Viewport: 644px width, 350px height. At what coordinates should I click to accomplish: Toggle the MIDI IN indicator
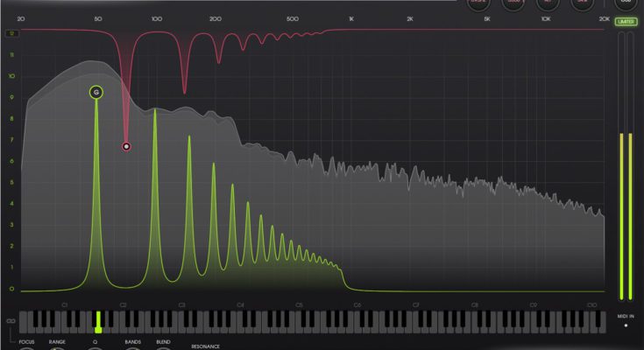click(625, 325)
